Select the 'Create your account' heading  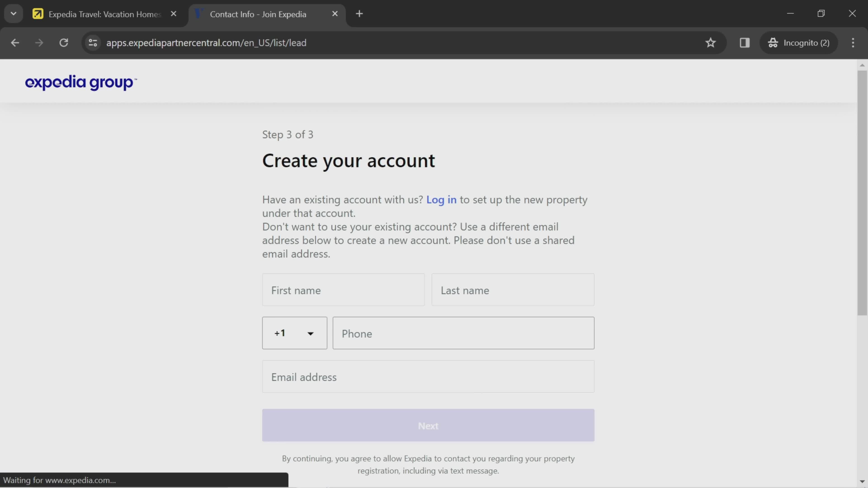[x=348, y=161]
